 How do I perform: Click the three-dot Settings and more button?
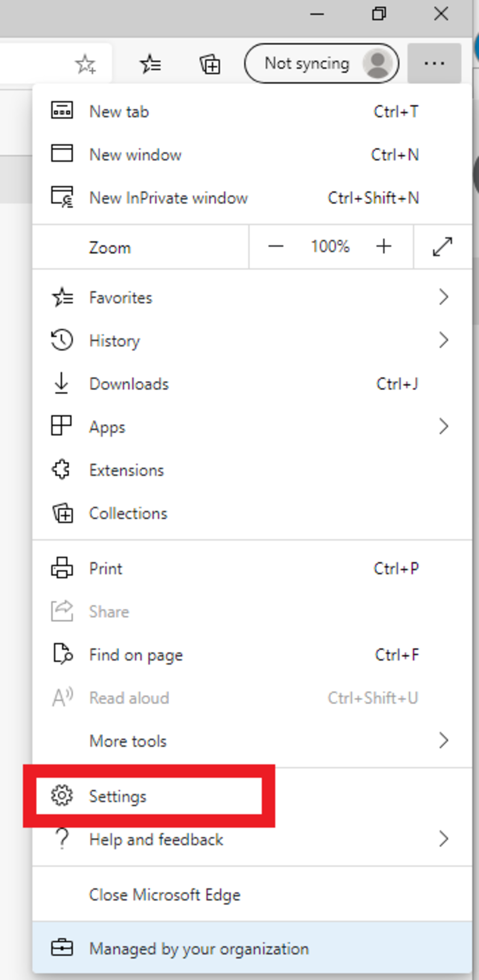[x=434, y=64]
